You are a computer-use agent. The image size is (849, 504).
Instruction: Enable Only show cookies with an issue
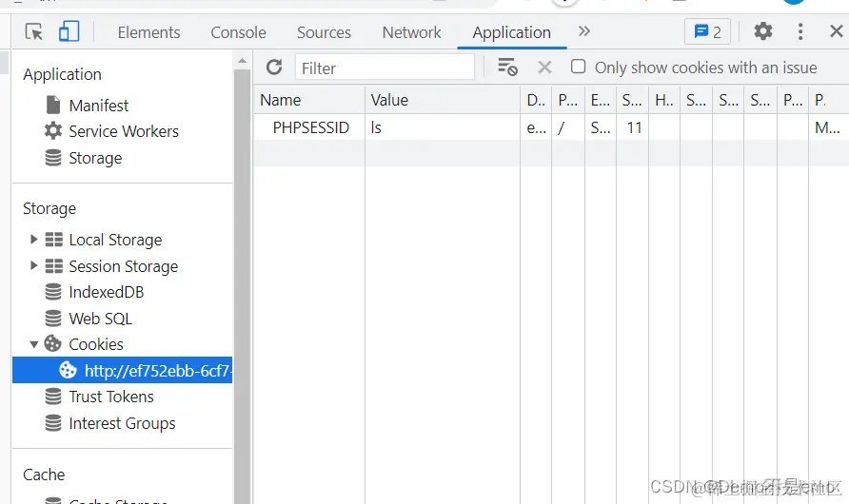(579, 67)
